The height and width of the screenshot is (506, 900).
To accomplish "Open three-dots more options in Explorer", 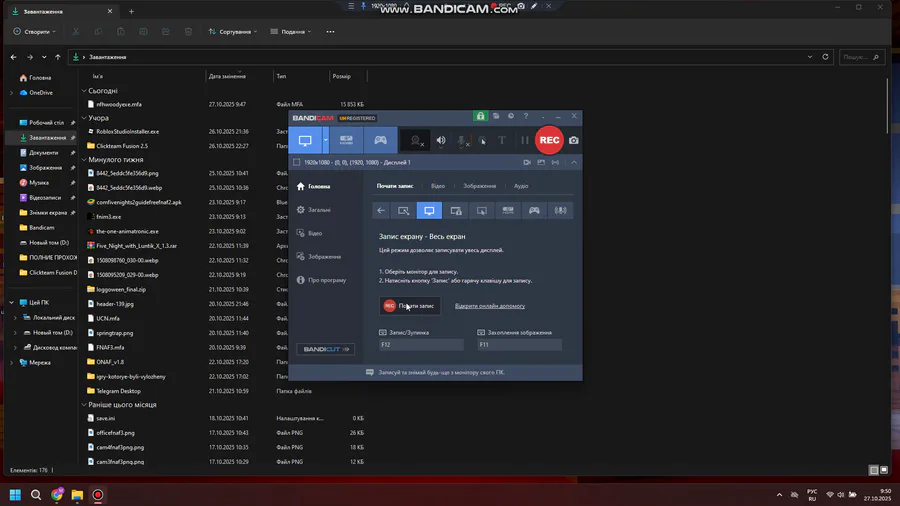I will pos(330,32).
